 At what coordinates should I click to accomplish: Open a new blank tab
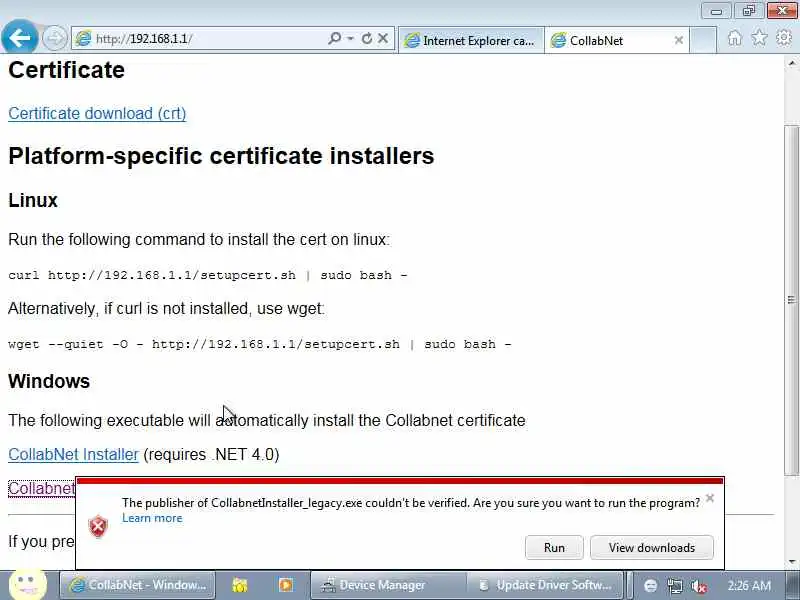pyautogui.click(x=704, y=40)
